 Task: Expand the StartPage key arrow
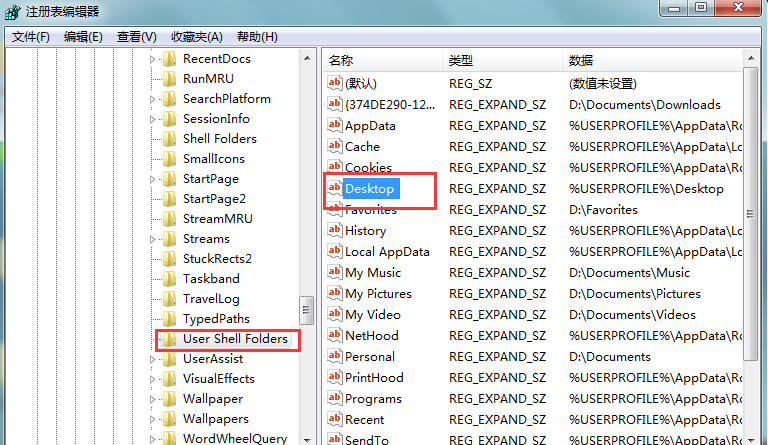[x=152, y=180]
